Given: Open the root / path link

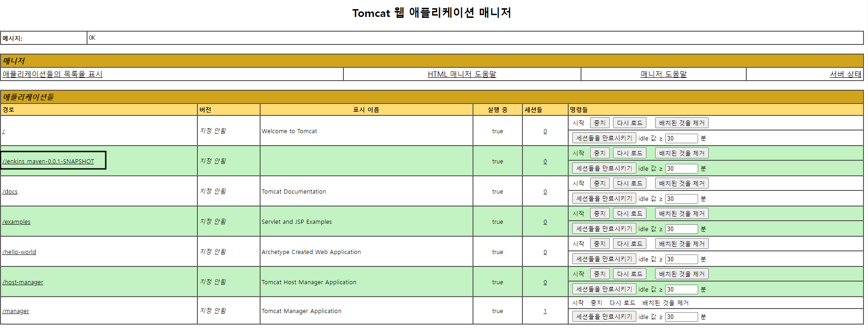Looking at the screenshot, I should [4, 131].
